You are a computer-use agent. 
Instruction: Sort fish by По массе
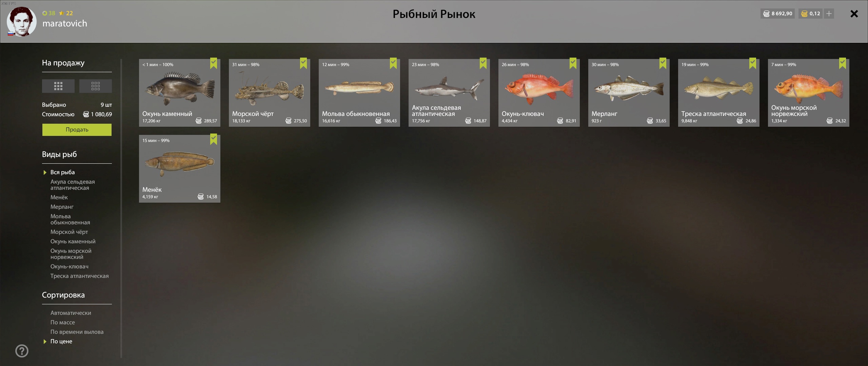click(x=63, y=322)
